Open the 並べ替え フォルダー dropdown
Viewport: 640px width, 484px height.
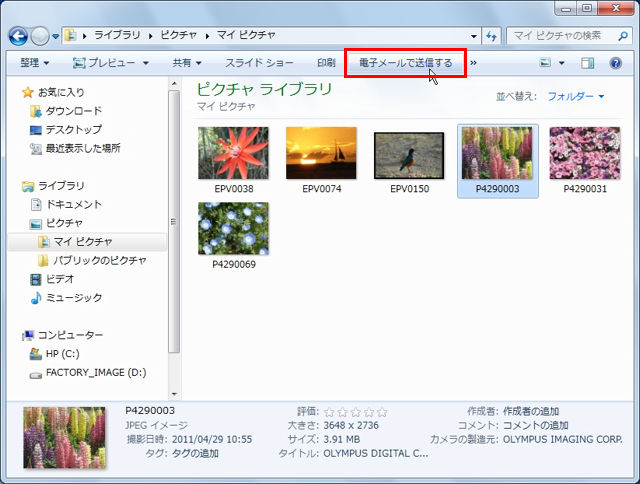(576, 97)
